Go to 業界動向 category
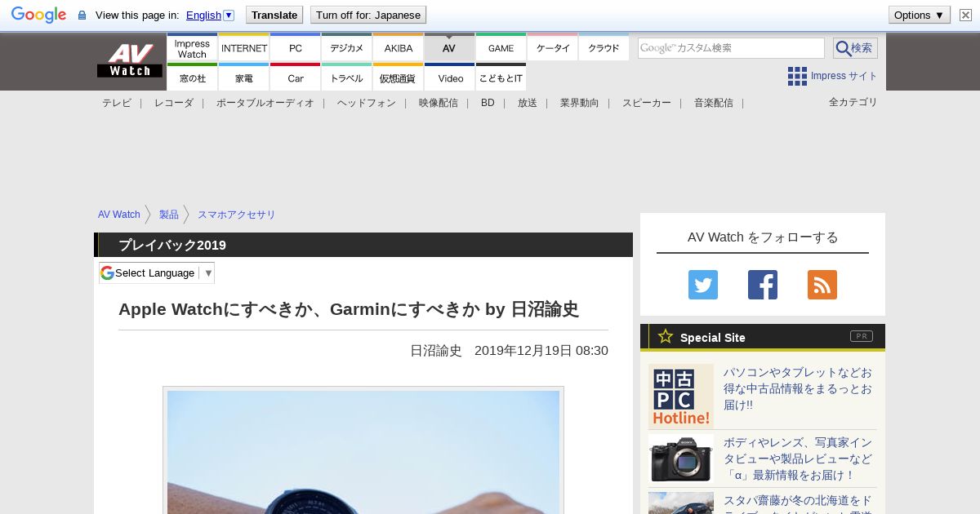The width and height of the screenshot is (980, 514). 580,103
